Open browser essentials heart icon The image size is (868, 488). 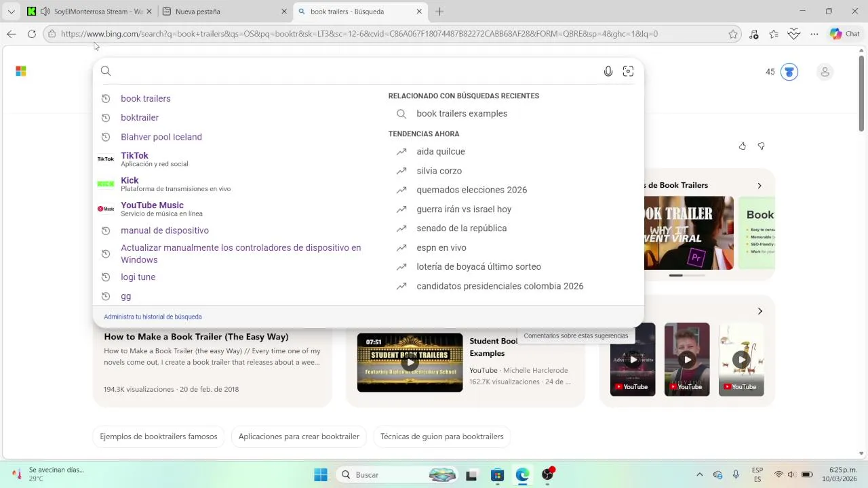point(794,34)
